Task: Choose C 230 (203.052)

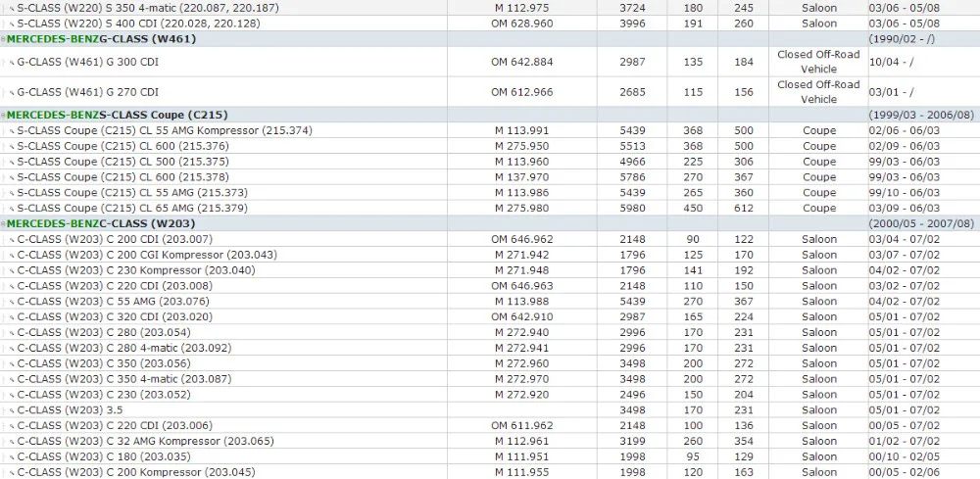Action: coord(104,395)
